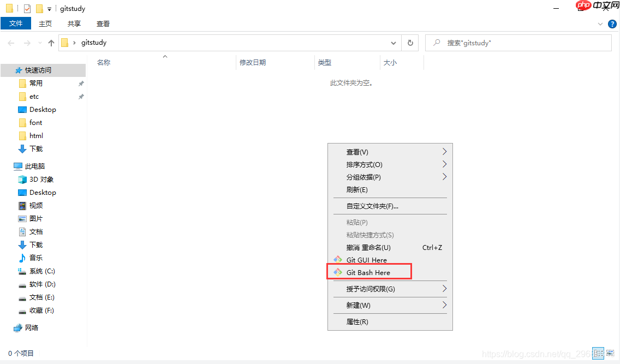Click the search gitstudy field

point(518,43)
